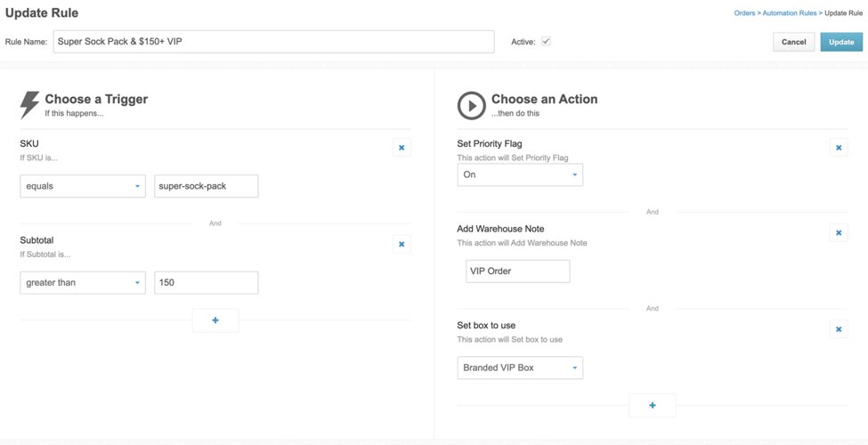Open Automation Rules breadcrumb link
The height and width of the screenshot is (445, 868).
point(790,13)
